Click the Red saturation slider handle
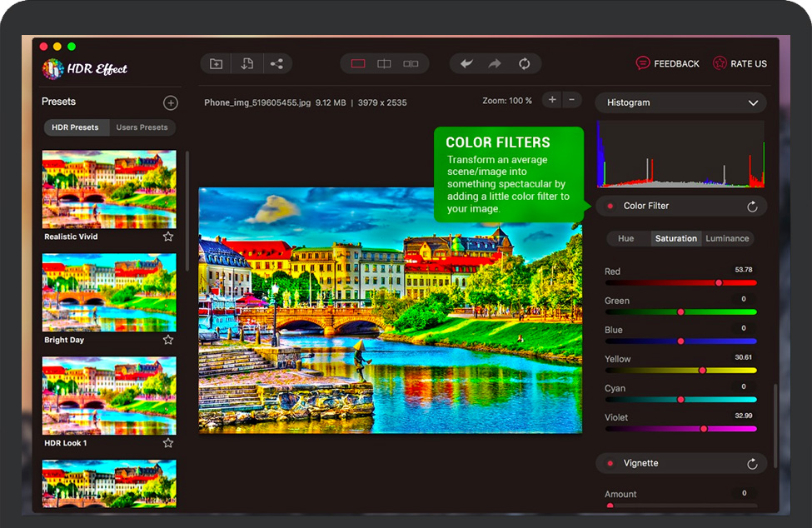The image size is (812, 528). (x=719, y=283)
